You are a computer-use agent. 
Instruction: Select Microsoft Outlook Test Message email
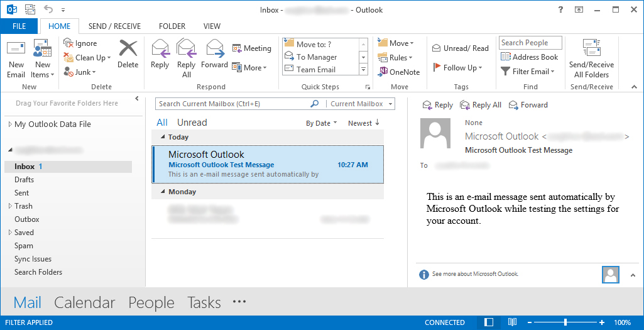[x=268, y=165]
